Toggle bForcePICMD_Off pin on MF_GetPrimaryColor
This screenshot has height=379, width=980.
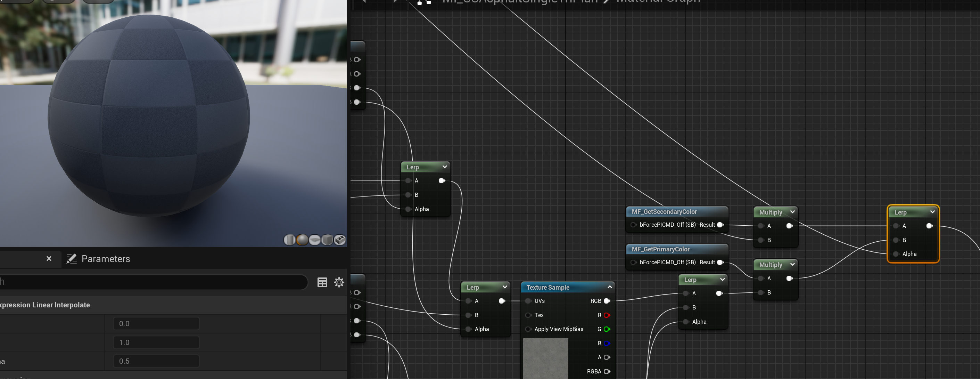633,263
